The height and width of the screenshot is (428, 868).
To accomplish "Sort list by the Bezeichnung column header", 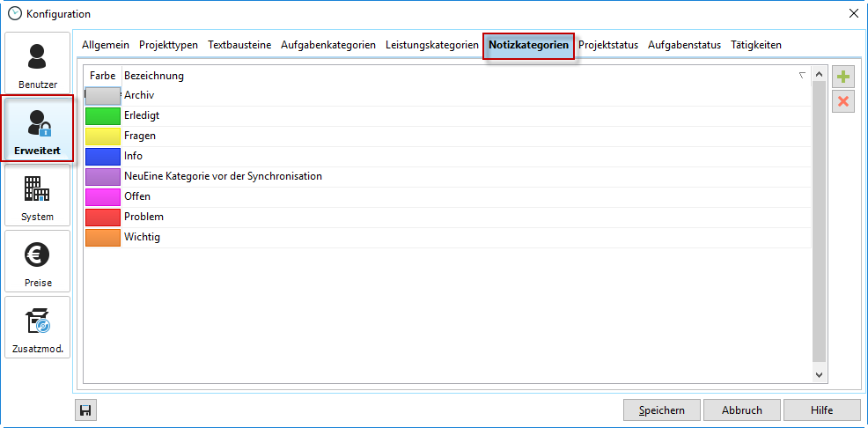I will [x=458, y=76].
